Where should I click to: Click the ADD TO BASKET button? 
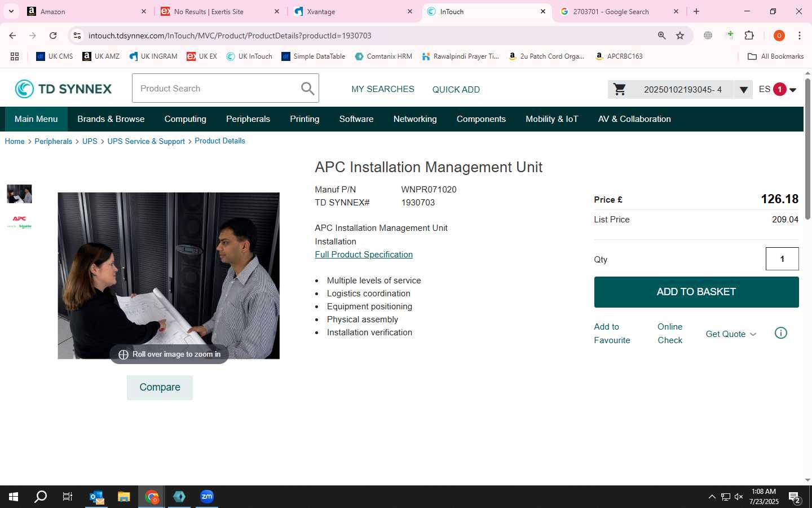click(696, 292)
